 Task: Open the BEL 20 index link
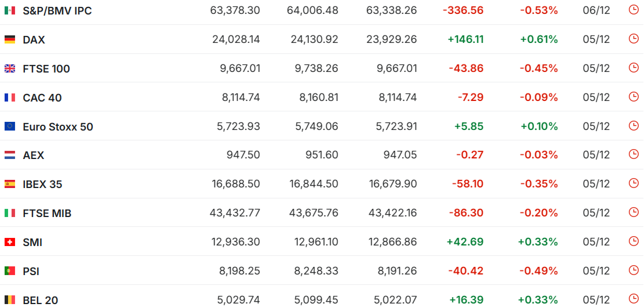40,300
